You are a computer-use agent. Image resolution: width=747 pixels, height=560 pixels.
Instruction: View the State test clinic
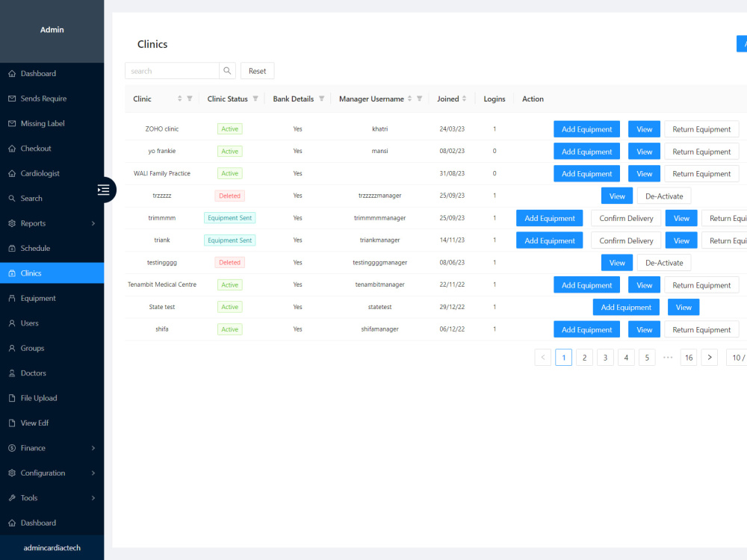coord(684,307)
